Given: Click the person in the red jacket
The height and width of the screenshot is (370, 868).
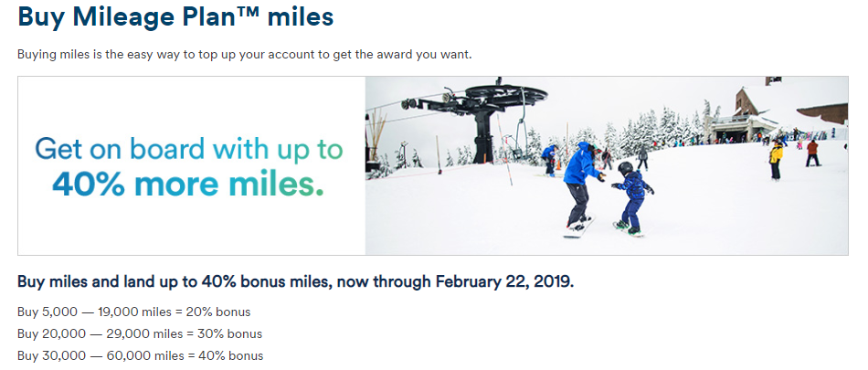Looking at the screenshot, I should pos(812,151).
